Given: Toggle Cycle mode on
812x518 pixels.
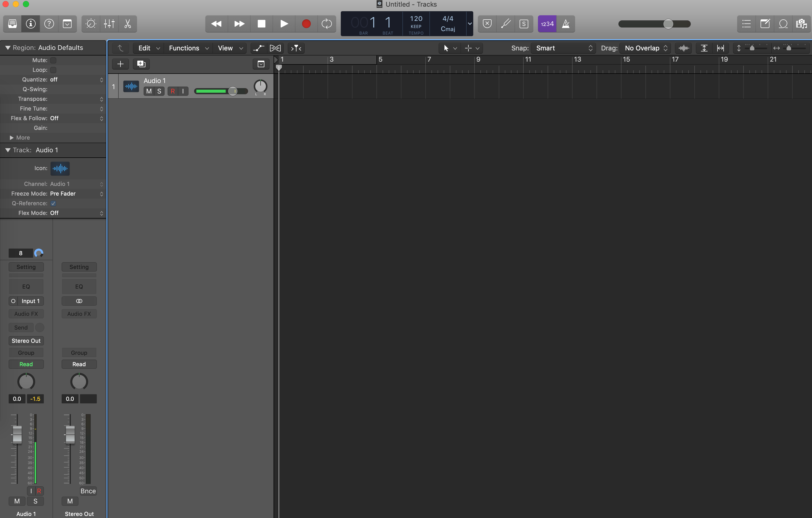Looking at the screenshot, I should (326, 24).
